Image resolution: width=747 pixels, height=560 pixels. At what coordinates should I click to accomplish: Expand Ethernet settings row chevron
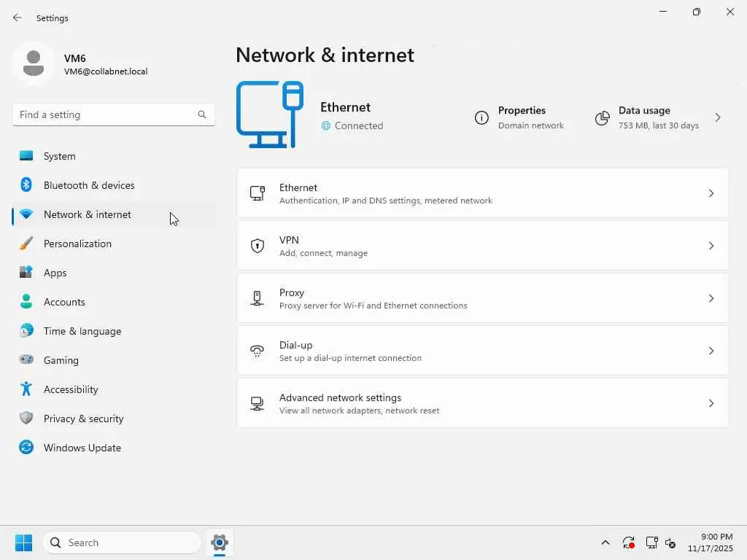tap(711, 193)
